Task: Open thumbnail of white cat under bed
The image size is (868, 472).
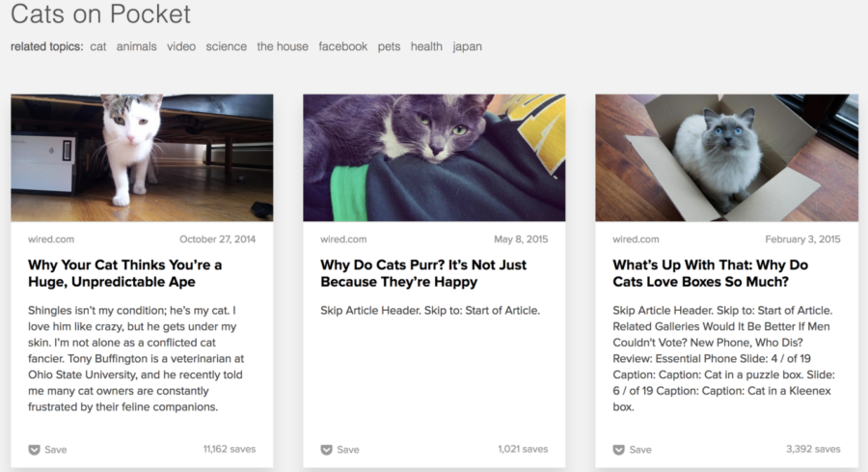Action: coord(142,158)
